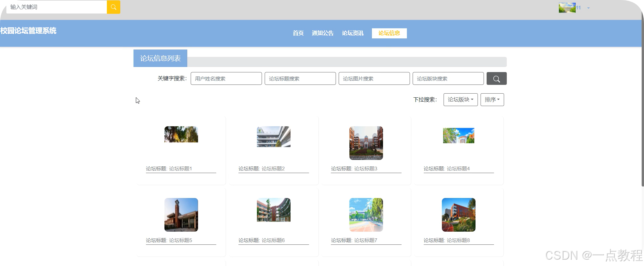Open thumbnail for 论坛标题8
The height and width of the screenshot is (266, 644).
coord(459,215)
